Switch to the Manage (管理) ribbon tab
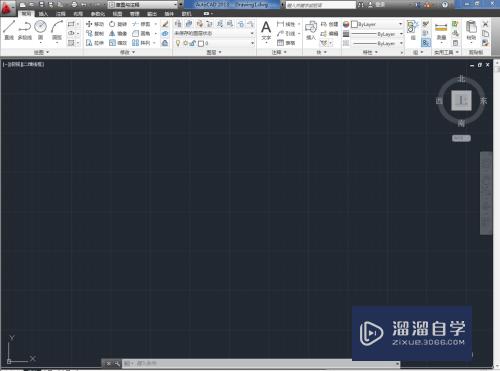Image resolution: width=500 pixels, height=371 pixels. tap(134, 14)
